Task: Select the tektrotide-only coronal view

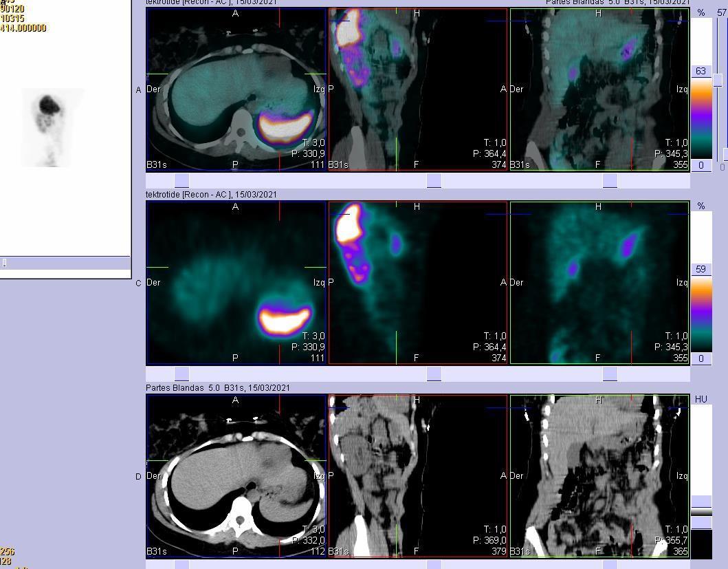Action: pos(599,283)
